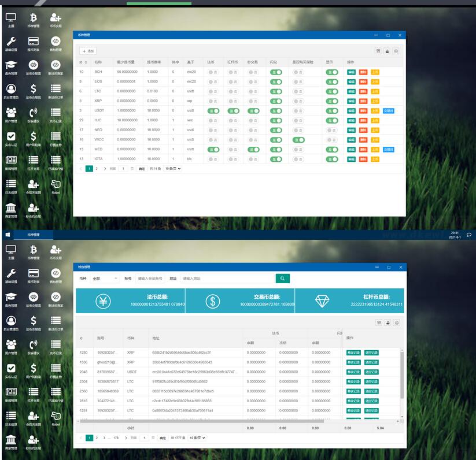The width and height of the screenshot is (476, 460).
Task: Open page-size dropdown in 钱包管理 pagination
Action: (197, 438)
